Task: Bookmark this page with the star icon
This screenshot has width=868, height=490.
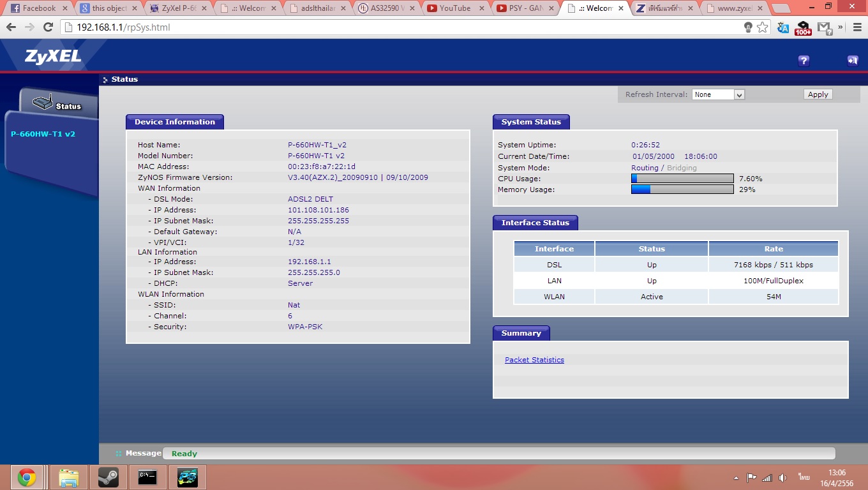Action: pos(763,27)
